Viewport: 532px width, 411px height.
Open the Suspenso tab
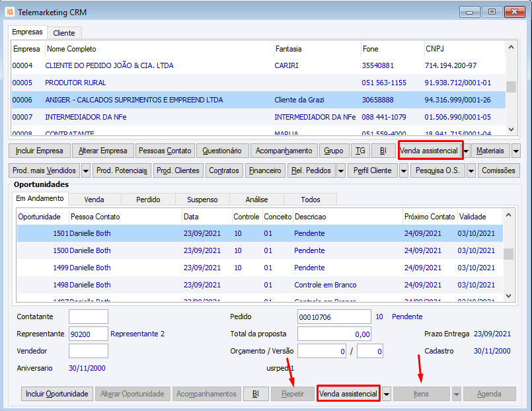tap(202, 199)
